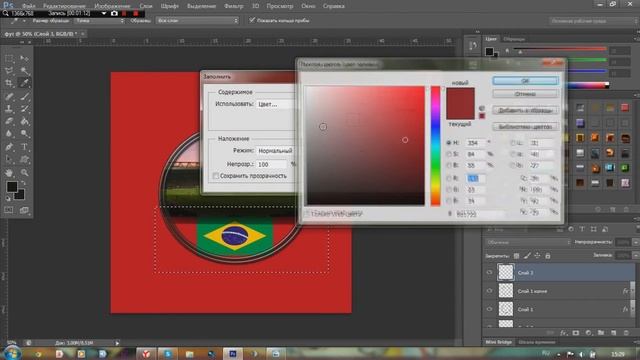Select the Move tool
Viewport: 640px width, 360px height.
24,60
